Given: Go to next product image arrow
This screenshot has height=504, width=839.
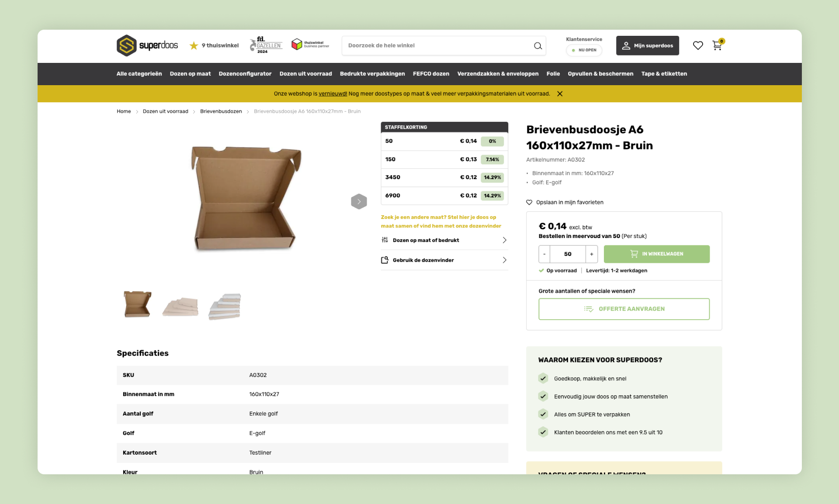Looking at the screenshot, I should coord(359,201).
